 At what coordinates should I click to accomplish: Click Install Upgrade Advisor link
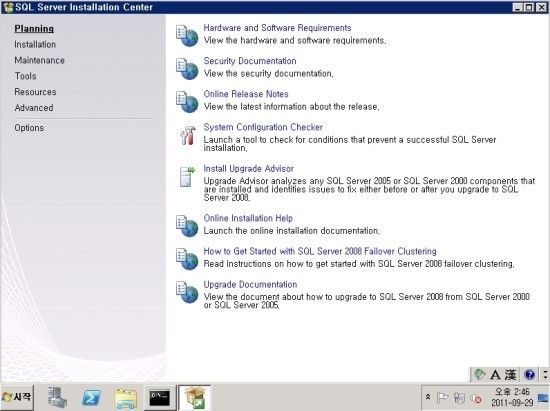(x=248, y=169)
